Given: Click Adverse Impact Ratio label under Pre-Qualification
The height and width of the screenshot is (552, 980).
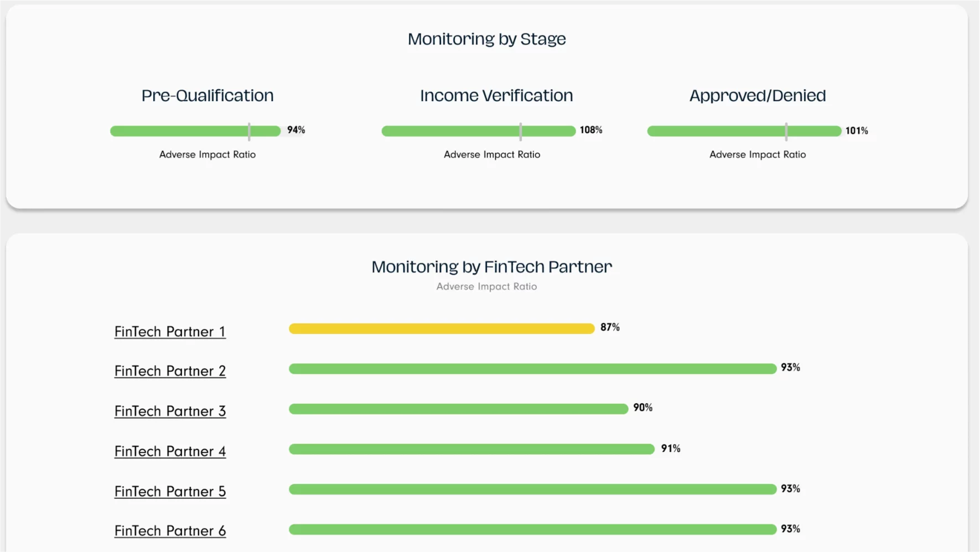Looking at the screenshot, I should point(208,155).
